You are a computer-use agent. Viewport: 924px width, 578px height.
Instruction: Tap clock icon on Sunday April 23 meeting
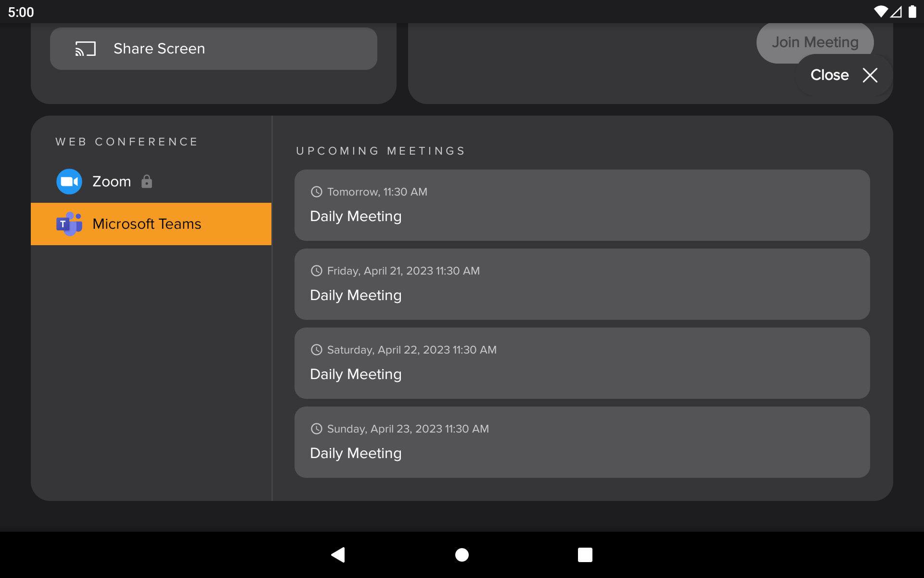[317, 429]
